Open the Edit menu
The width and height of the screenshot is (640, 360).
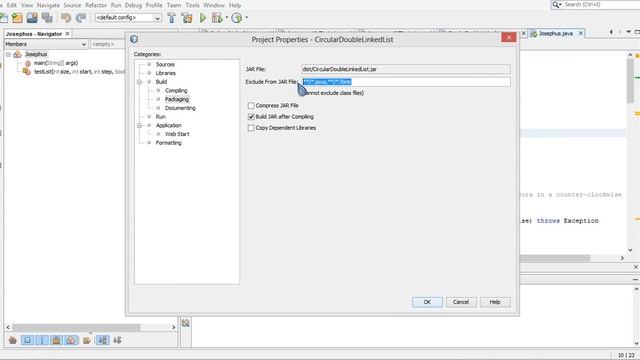point(11,5)
